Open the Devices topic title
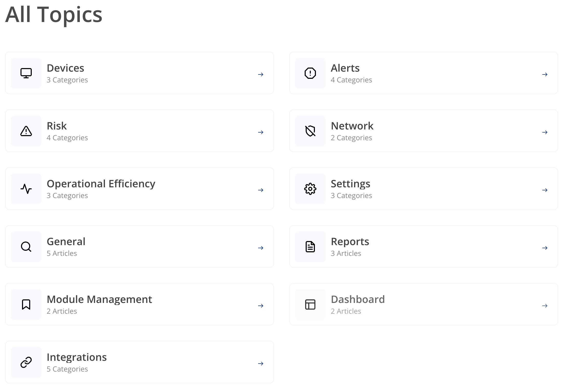Screen dimensions: 575x392 pos(65,68)
